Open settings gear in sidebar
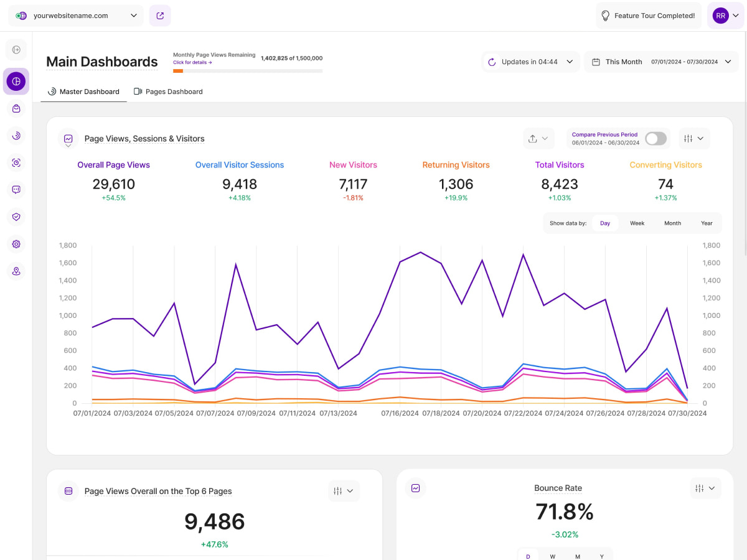 click(x=16, y=244)
